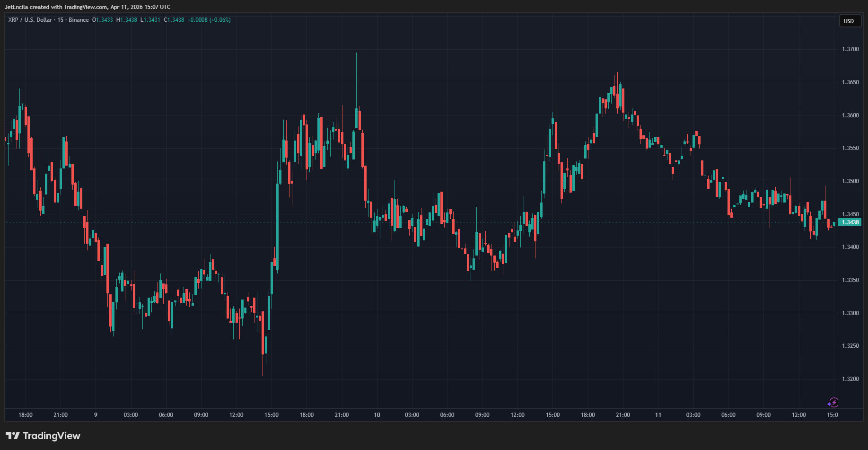The height and width of the screenshot is (450, 868).
Task: Click the green percentage change +0.06% value
Action: coord(220,20)
